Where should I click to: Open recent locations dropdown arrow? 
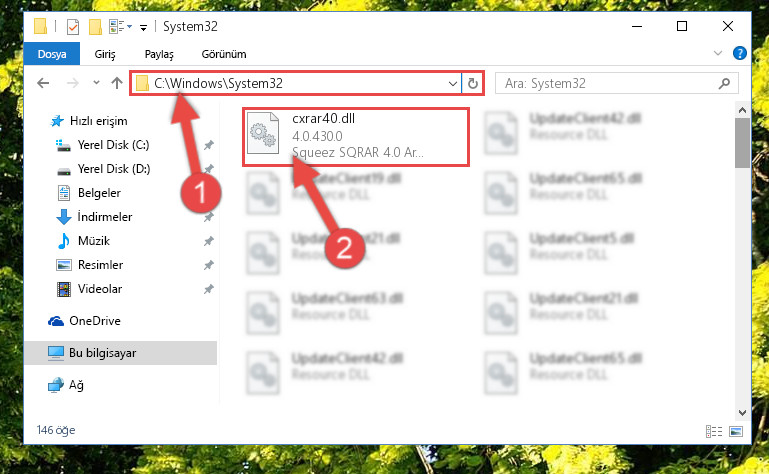point(96,82)
